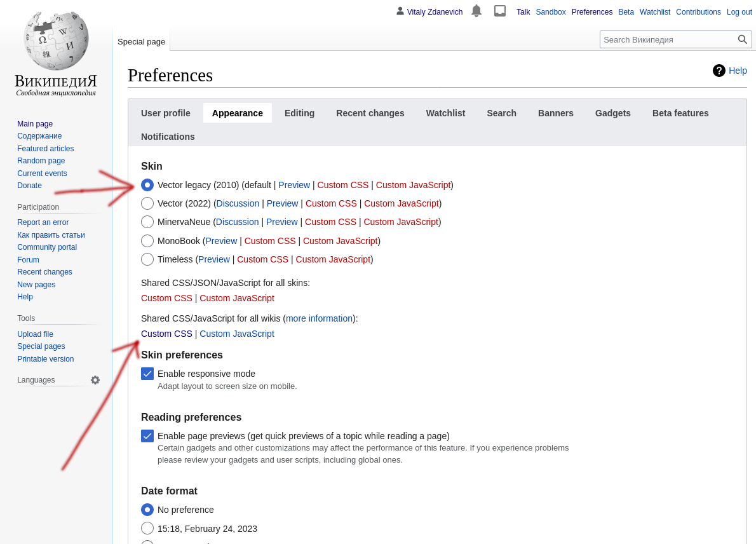This screenshot has height=544, width=756.
Task: Open the Banners tab
Action: click(x=555, y=113)
